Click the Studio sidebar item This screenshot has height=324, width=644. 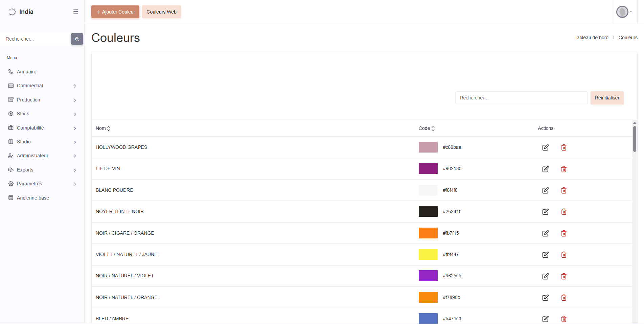coord(24,142)
